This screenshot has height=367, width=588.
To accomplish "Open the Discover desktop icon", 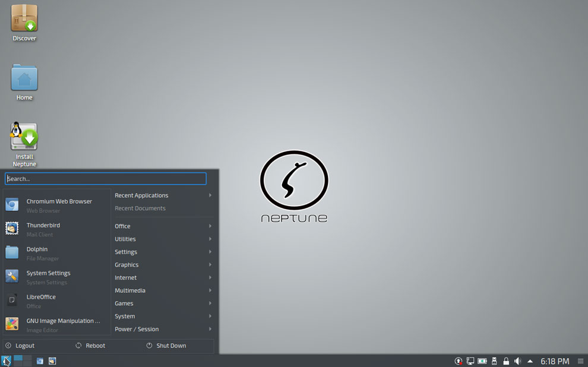I will [24, 23].
